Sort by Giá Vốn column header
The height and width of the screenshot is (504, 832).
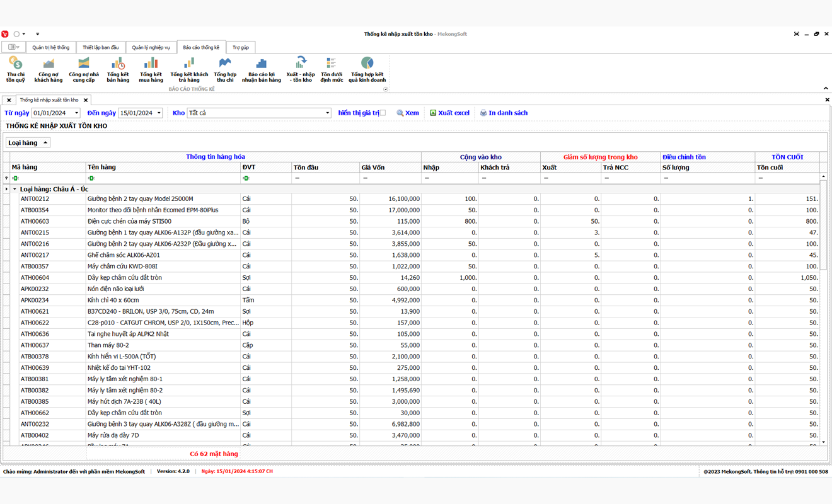[390, 167]
